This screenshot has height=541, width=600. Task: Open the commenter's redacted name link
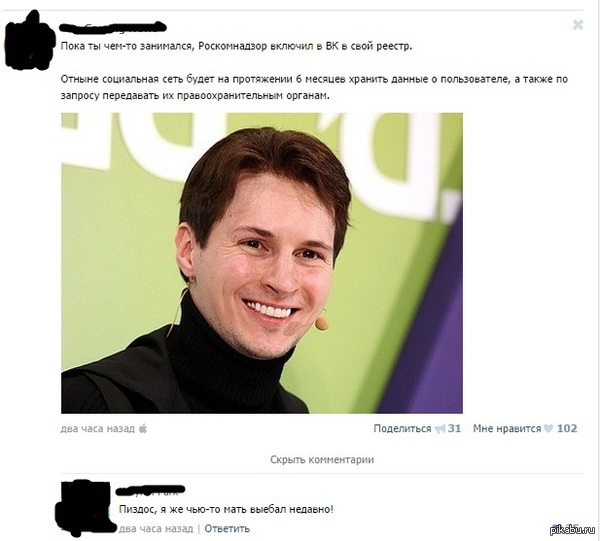(x=150, y=489)
